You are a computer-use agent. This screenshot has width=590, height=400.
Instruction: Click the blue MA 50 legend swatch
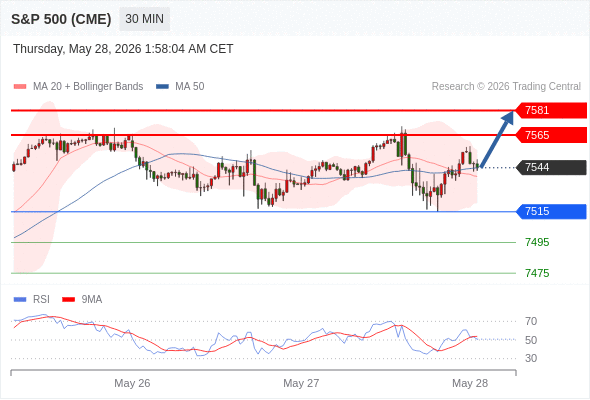coord(162,87)
